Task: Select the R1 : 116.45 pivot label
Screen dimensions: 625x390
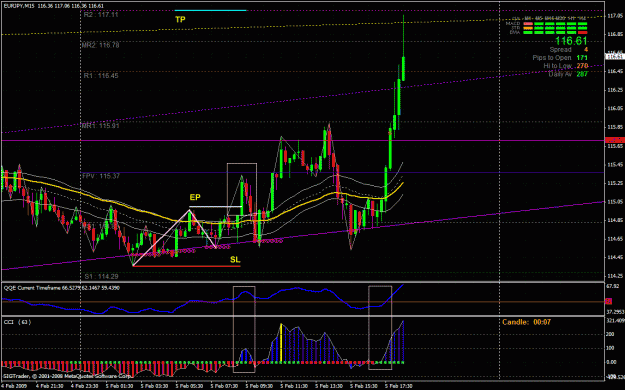Action: pos(101,75)
